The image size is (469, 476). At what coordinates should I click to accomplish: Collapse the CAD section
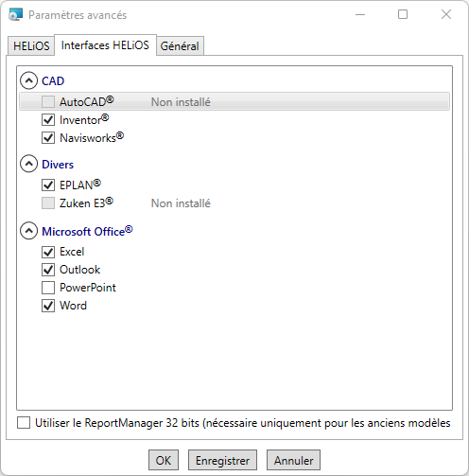point(28,80)
